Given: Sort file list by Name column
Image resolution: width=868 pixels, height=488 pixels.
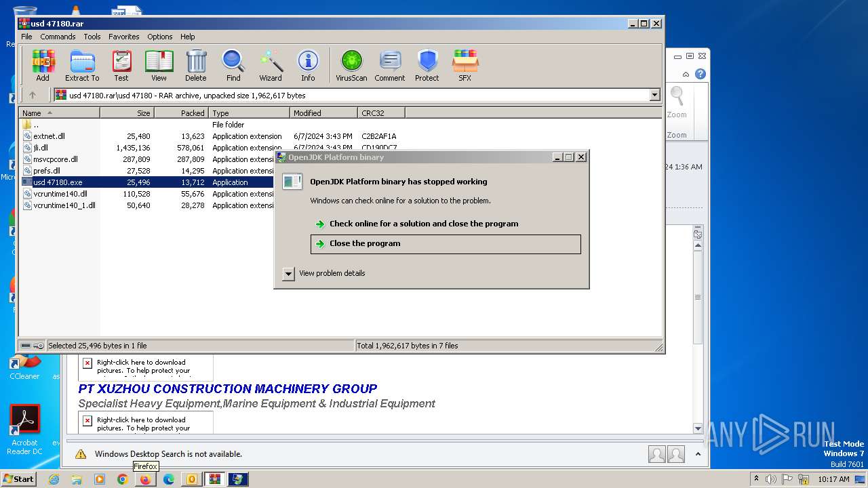Looking at the screenshot, I should click(60, 113).
